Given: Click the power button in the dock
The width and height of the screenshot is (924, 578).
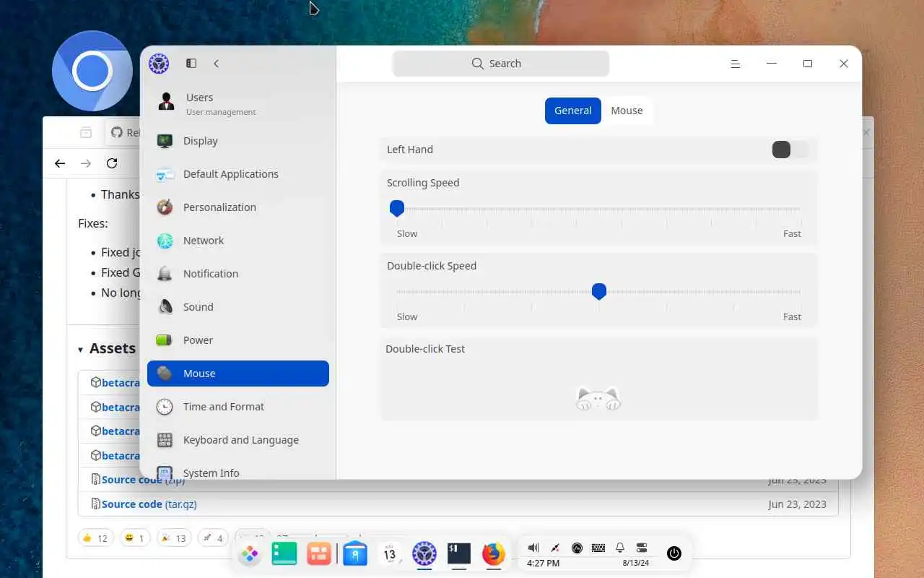Looking at the screenshot, I should (674, 553).
